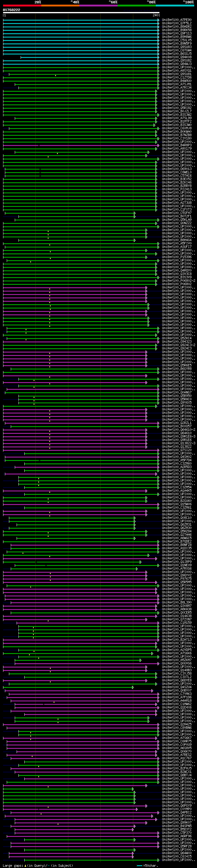197x868 pixels.
Task: Open hit UniRef100_Q5R6E5
Action: 177,365
